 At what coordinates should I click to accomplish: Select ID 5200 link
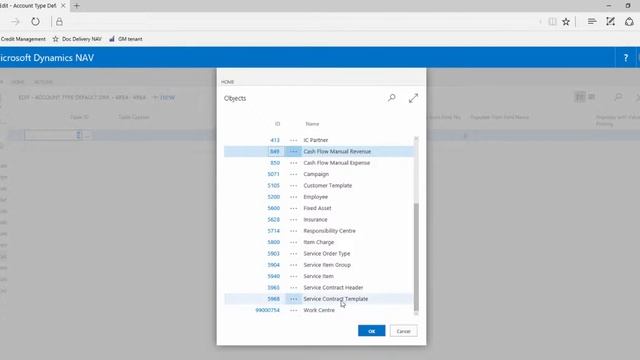(x=273, y=197)
